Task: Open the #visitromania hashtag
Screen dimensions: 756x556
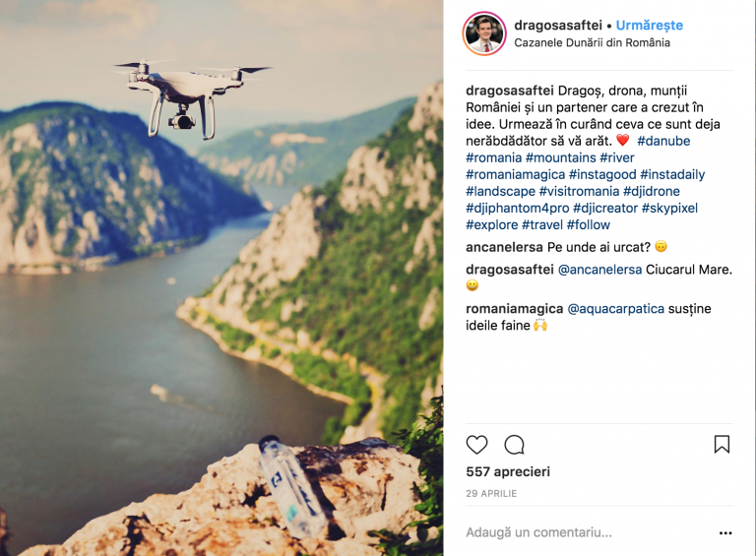Action: click(x=579, y=191)
